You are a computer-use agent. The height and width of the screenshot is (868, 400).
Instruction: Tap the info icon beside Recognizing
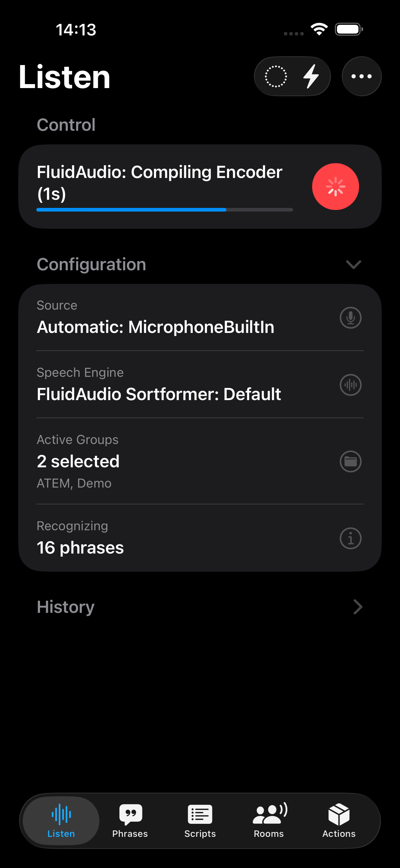350,538
